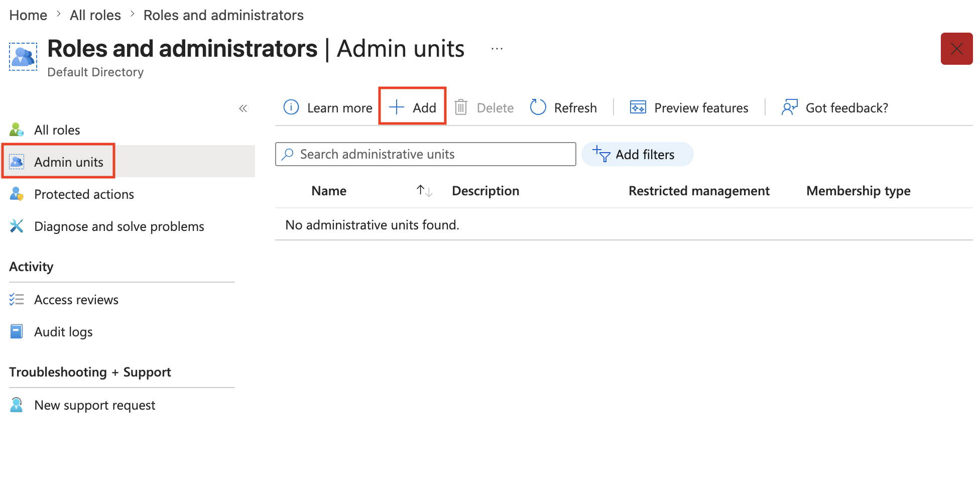The width and height of the screenshot is (980, 498).
Task: Open Audit logs under Activity
Action: click(63, 332)
